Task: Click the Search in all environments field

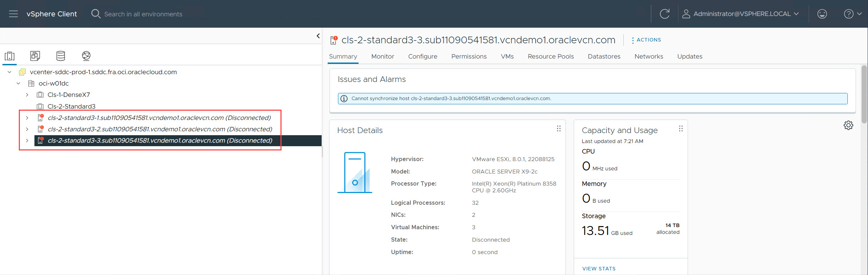Action: tap(143, 14)
